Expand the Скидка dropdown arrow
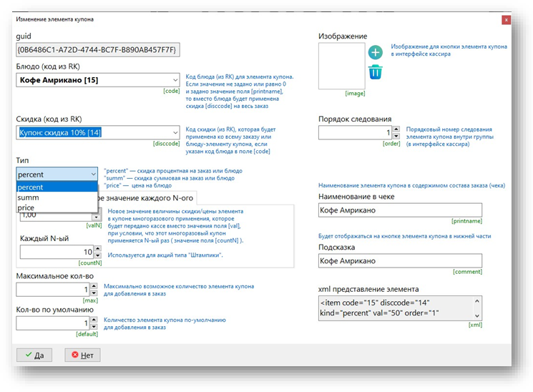 [x=175, y=132]
